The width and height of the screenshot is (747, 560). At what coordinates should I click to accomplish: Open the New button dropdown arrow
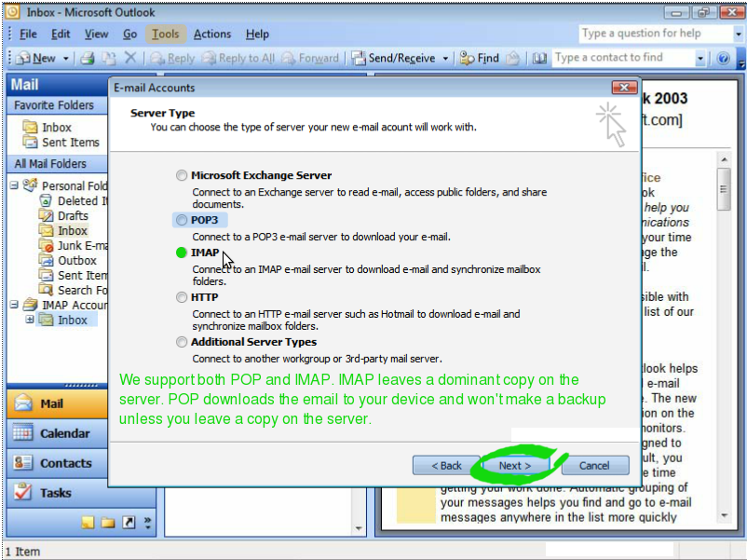(x=66, y=59)
